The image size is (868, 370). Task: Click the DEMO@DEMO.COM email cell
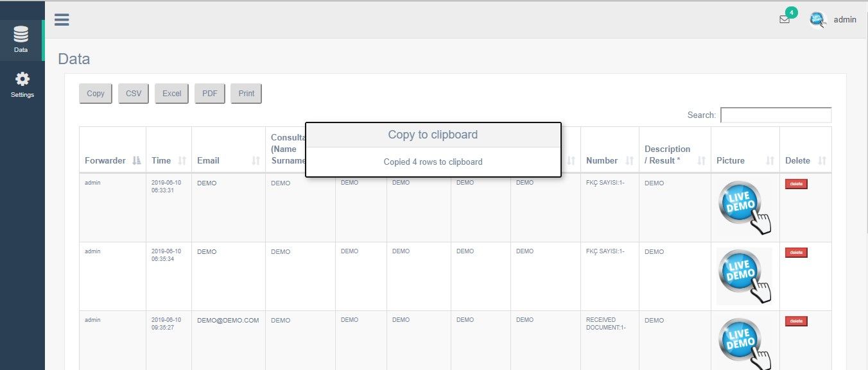tap(228, 320)
